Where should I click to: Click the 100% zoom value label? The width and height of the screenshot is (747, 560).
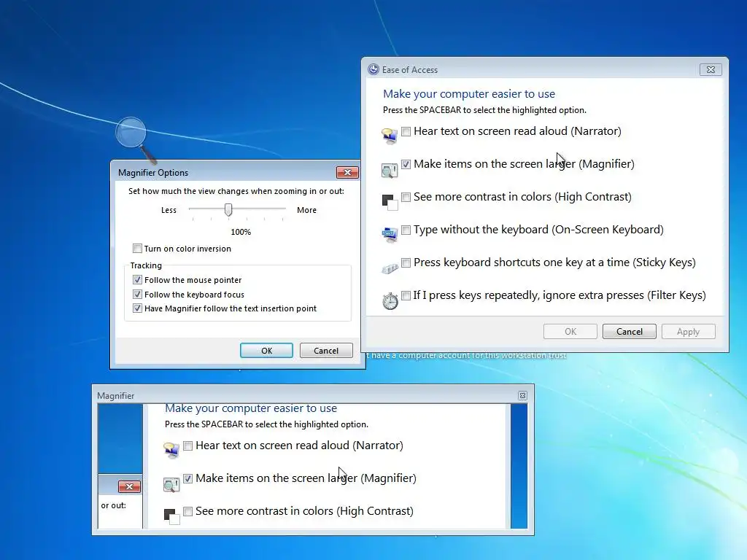click(x=241, y=232)
